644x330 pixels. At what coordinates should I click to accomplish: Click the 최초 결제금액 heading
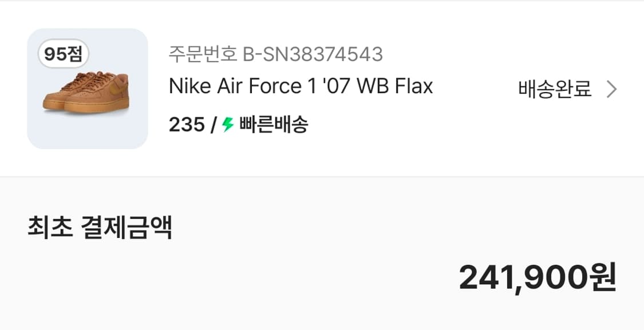[x=100, y=228]
